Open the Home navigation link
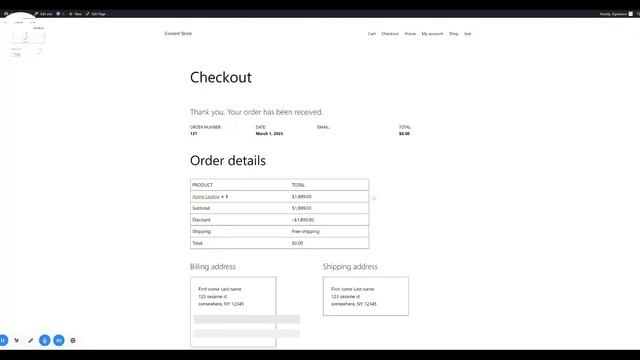 [x=410, y=34]
